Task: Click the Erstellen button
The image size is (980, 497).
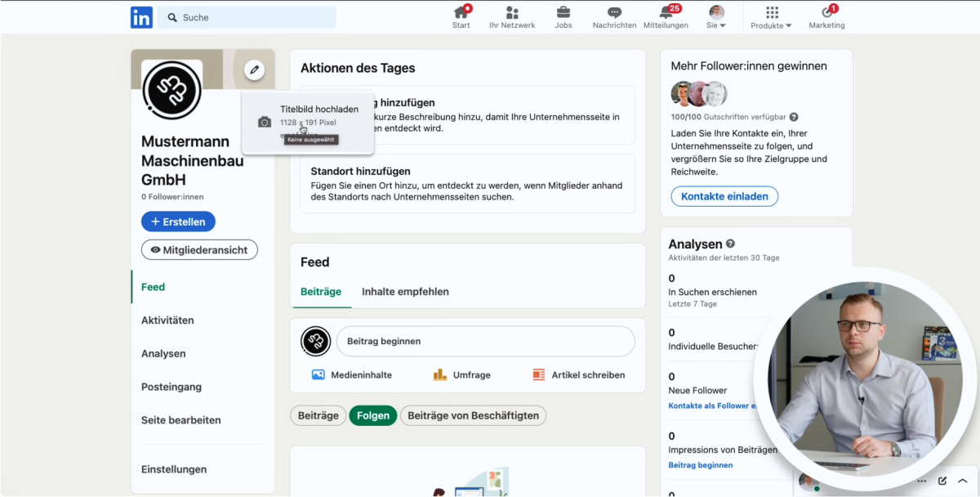Action: [178, 222]
